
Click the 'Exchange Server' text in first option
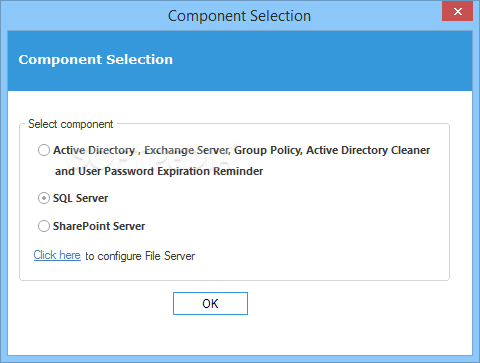pyautogui.click(x=187, y=150)
